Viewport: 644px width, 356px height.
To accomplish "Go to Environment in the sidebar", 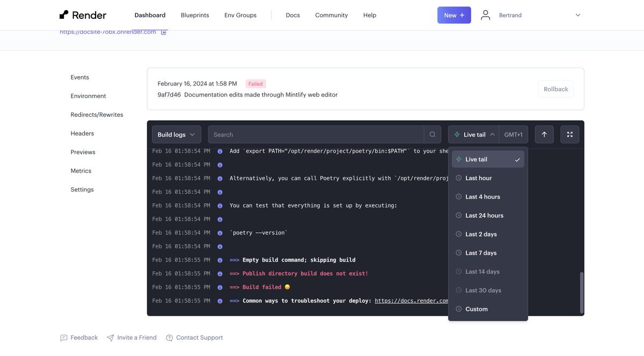I will tap(88, 96).
